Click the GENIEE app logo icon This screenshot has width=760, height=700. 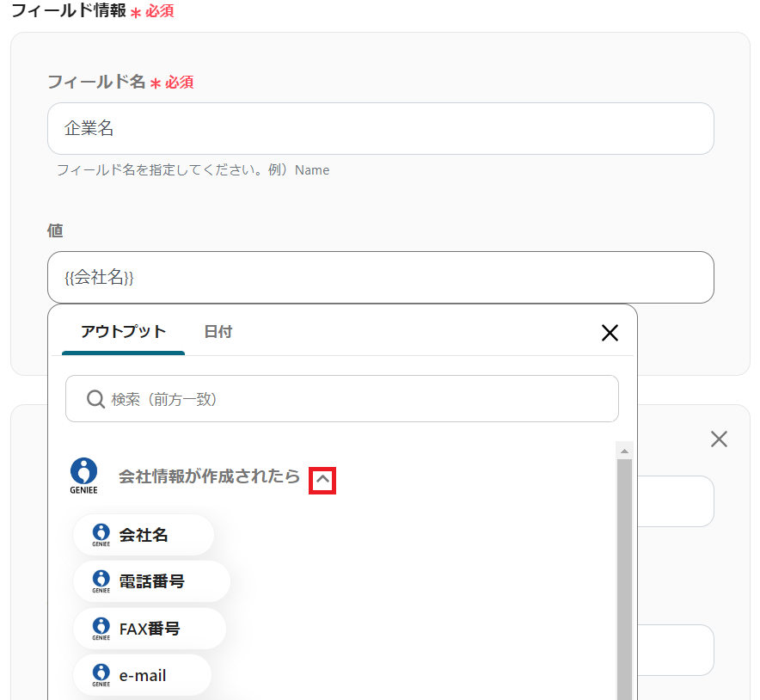(x=83, y=476)
